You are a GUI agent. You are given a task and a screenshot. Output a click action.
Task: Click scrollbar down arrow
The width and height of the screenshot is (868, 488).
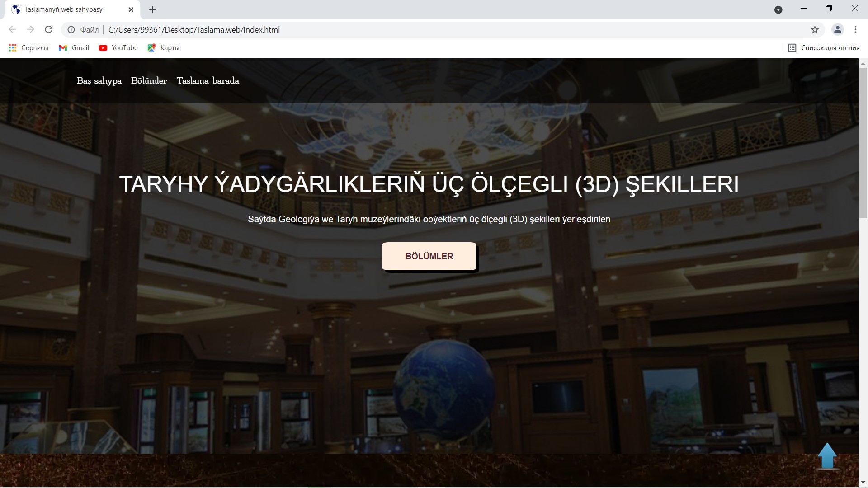(863, 483)
